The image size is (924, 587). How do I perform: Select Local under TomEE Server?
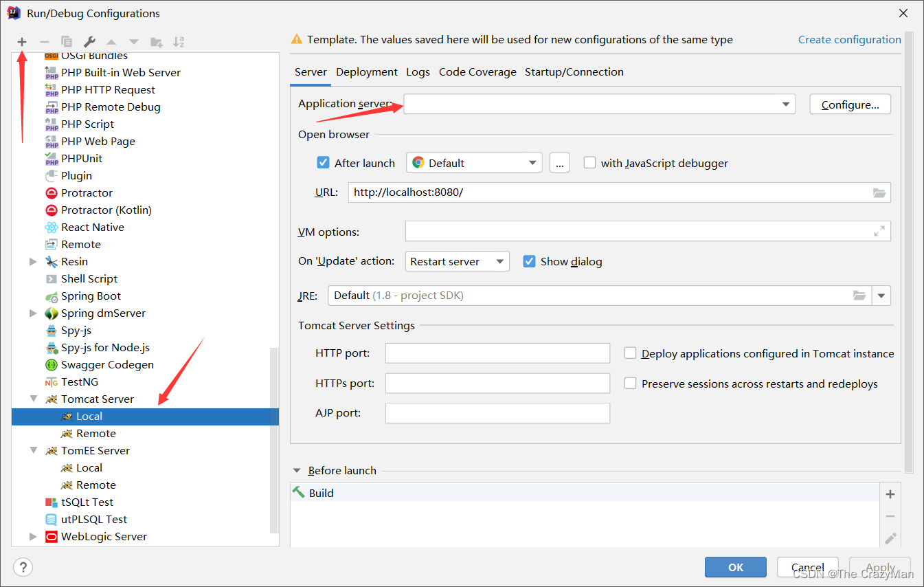click(89, 468)
